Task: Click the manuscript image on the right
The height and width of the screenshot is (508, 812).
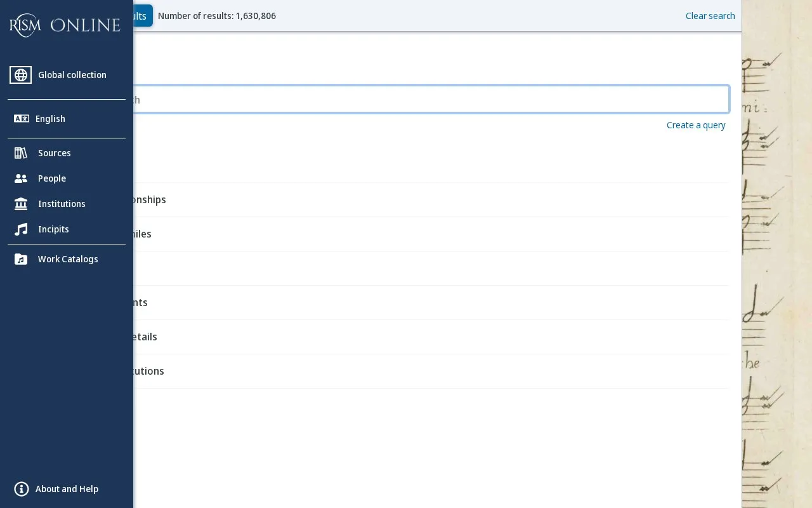Action: (777, 254)
